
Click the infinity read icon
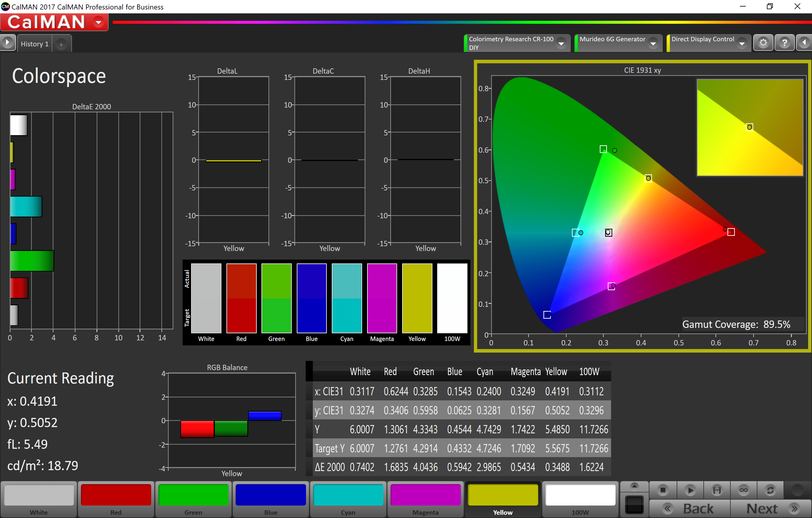pos(743,490)
